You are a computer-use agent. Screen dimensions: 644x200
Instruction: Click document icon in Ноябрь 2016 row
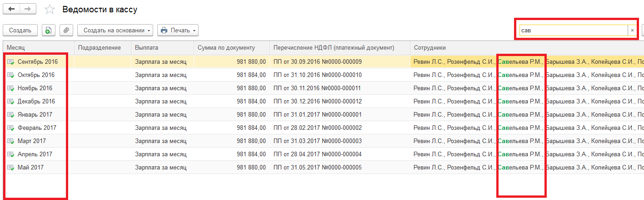(x=10, y=88)
